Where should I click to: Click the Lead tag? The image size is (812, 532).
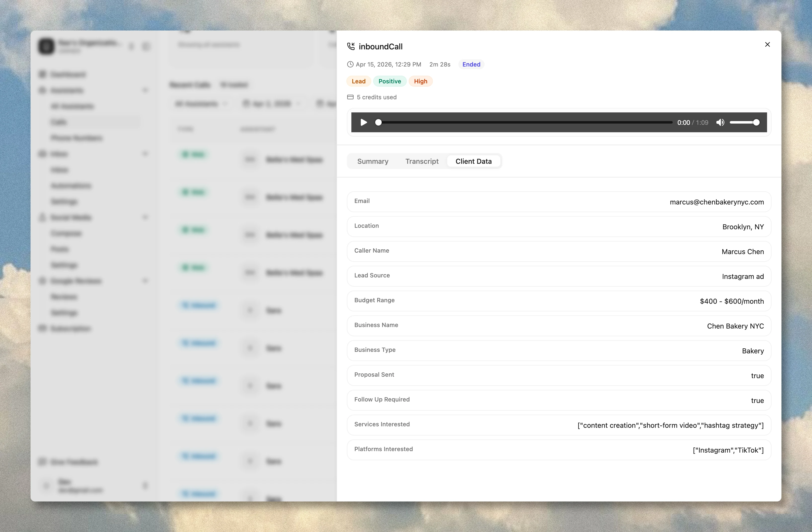pos(358,81)
